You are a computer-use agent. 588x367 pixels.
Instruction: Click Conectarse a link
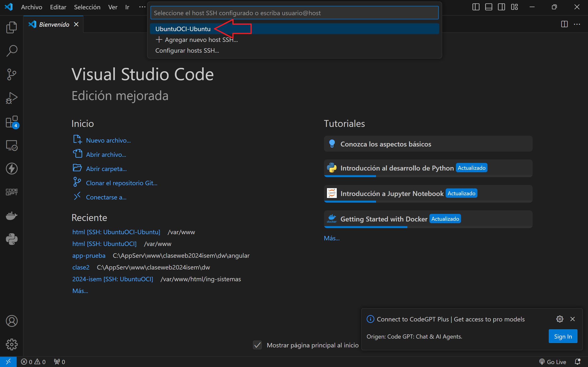[x=106, y=197]
